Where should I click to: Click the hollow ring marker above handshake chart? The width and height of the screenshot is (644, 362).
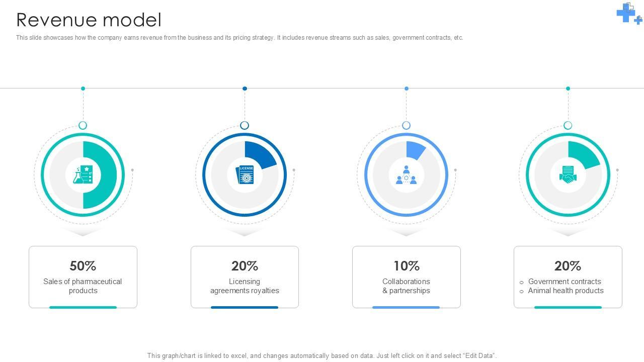tap(568, 125)
